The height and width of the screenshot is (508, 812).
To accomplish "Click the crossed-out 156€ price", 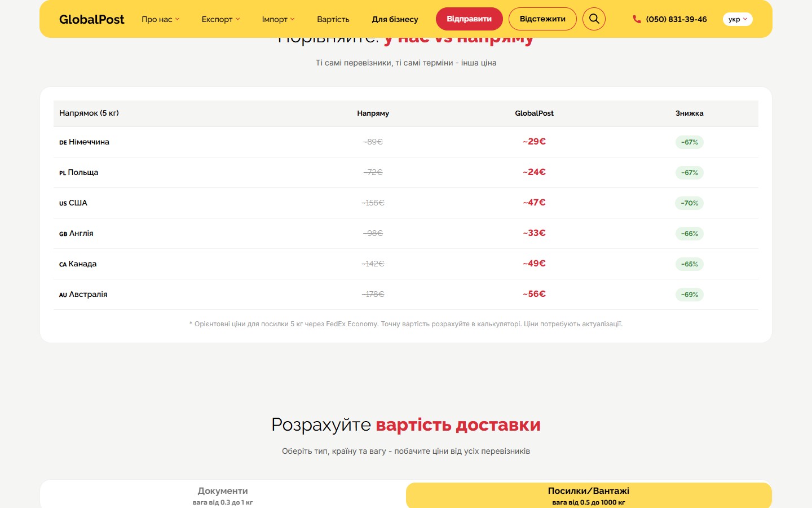I will pos(373,203).
